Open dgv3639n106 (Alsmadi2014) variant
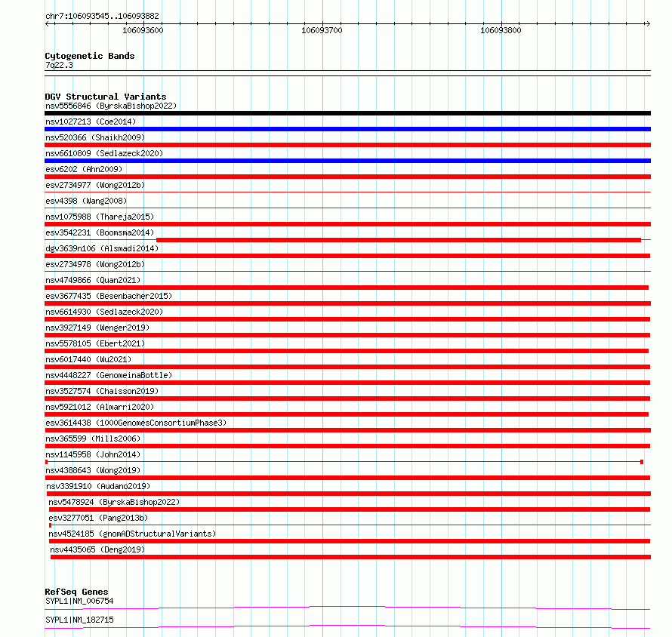Image resolution: width=672 pixels, height=637 pixels. [102, 248]
